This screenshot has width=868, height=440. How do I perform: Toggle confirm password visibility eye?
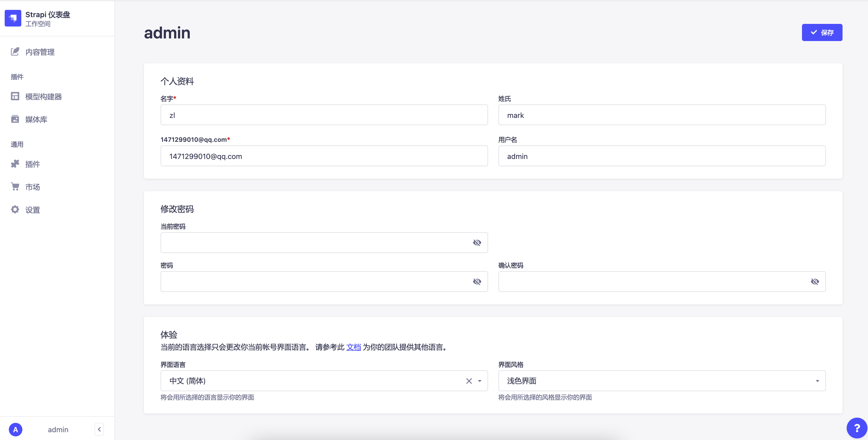pyautogui.click(x=814, y=282)
